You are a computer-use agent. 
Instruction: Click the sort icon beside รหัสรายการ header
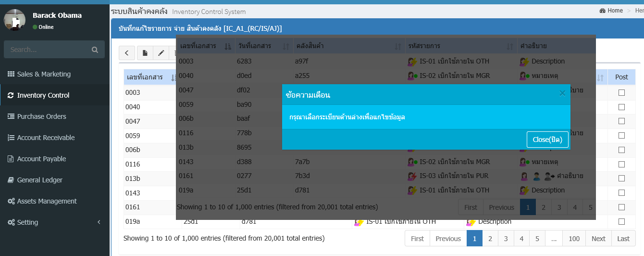coord(510,46)
